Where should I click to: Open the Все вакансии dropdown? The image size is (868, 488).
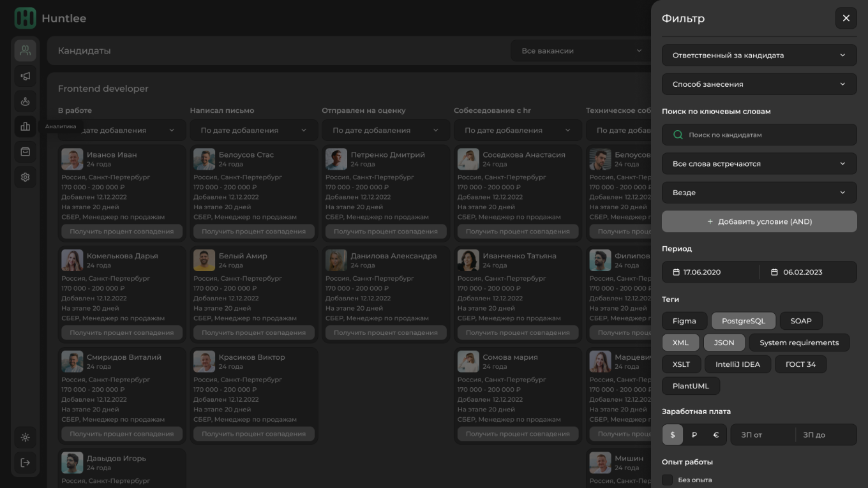pos(581,51)
